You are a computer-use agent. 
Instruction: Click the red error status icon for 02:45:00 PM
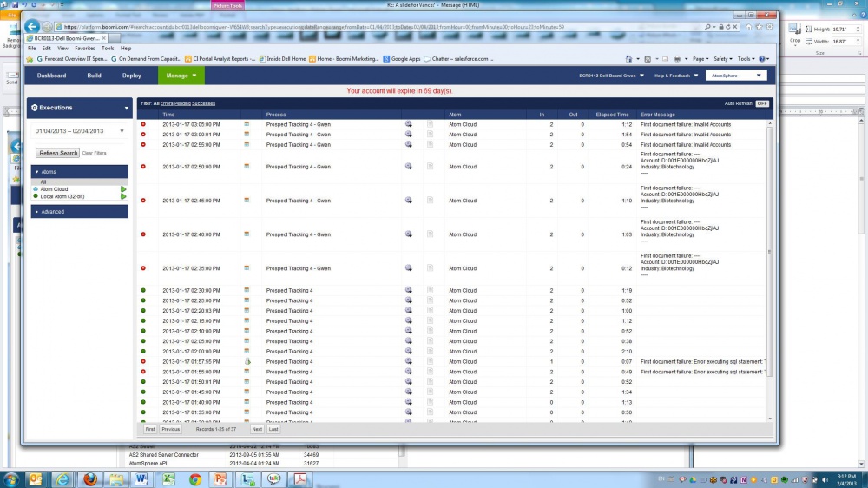point(143,201)
